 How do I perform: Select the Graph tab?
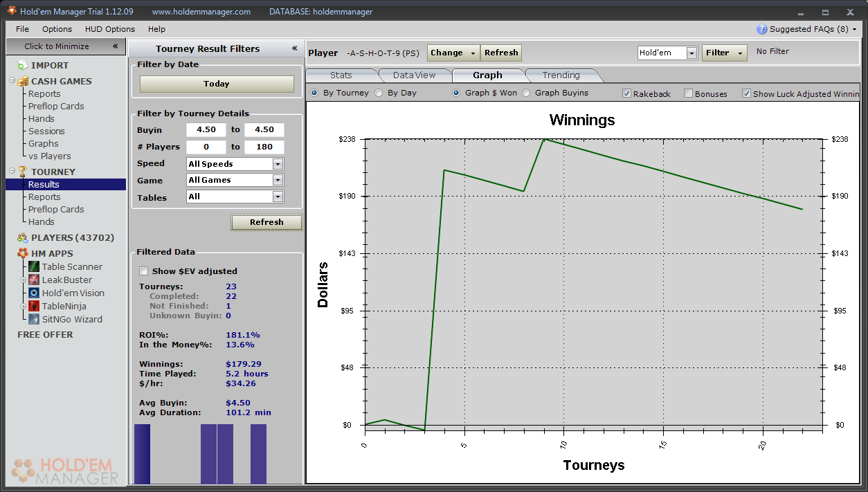[x=487, y=75]
